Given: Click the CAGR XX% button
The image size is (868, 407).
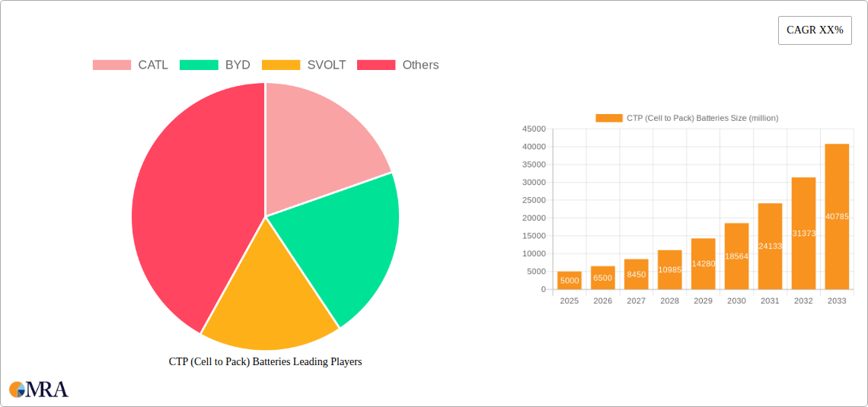Looking at the screenshot, I should (815, 30).
